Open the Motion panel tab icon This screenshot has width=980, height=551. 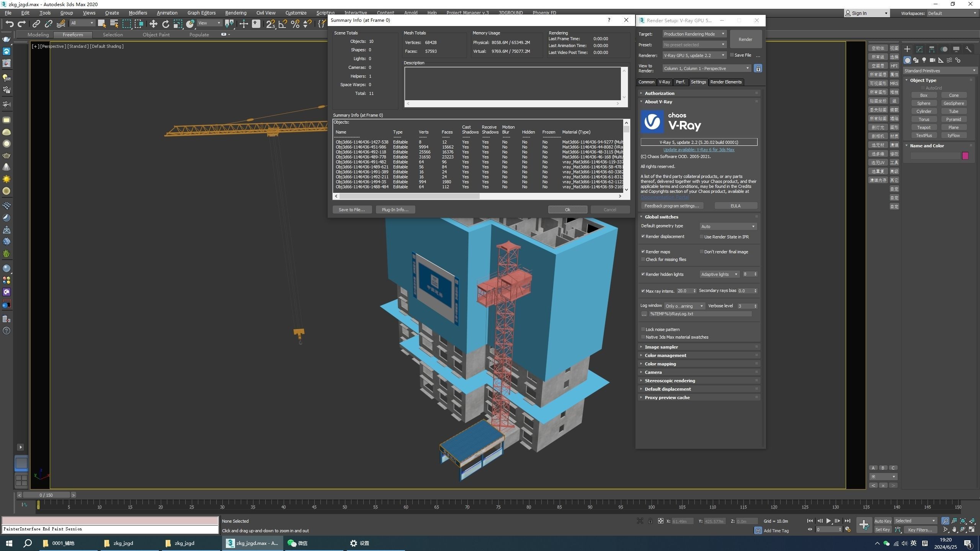coord(944,49)
